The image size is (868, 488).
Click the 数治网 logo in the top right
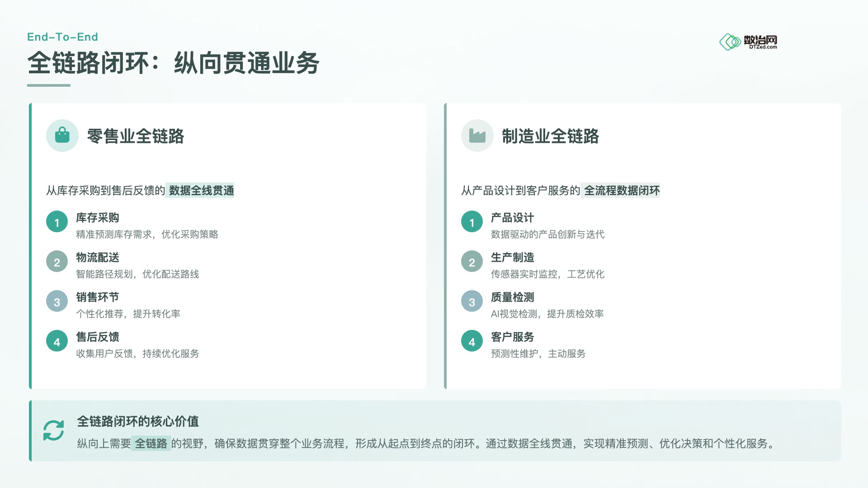click(748, 42)
